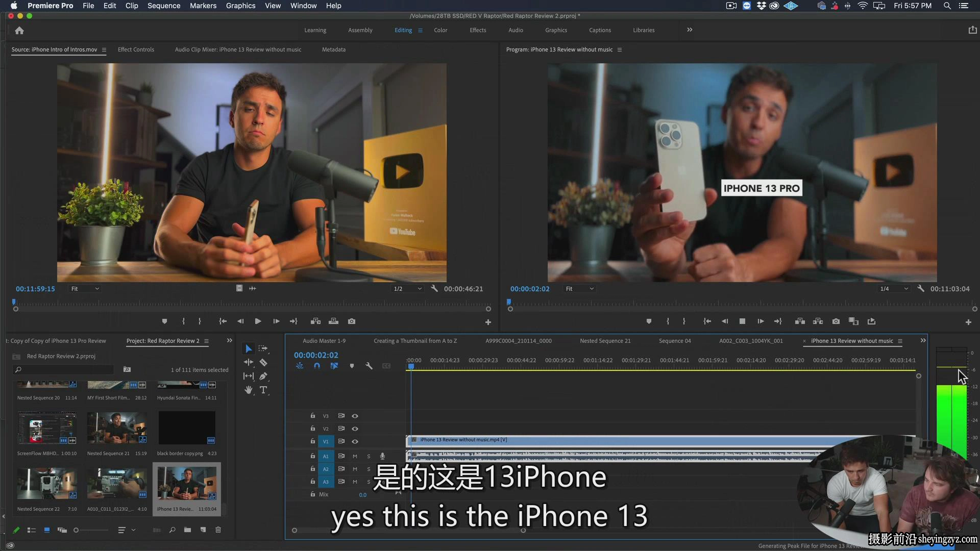980x551 pixels.
Task: Expand workspace overflow chevrons
Action: click(x=690, y=30)
